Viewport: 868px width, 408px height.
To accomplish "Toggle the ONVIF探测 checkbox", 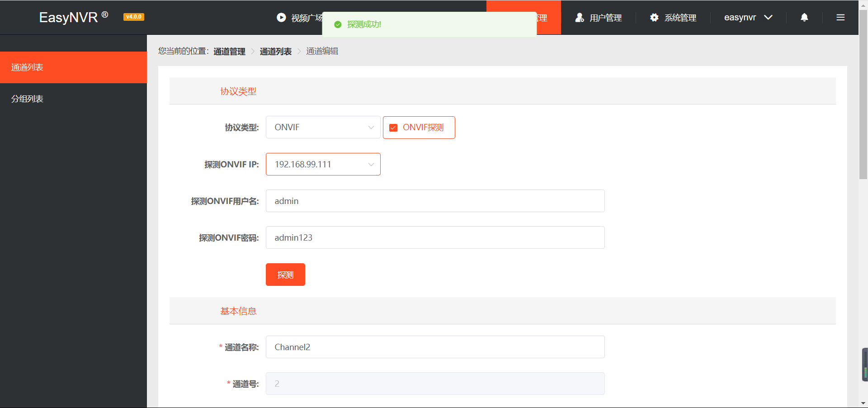I will (x=393, y=128).
